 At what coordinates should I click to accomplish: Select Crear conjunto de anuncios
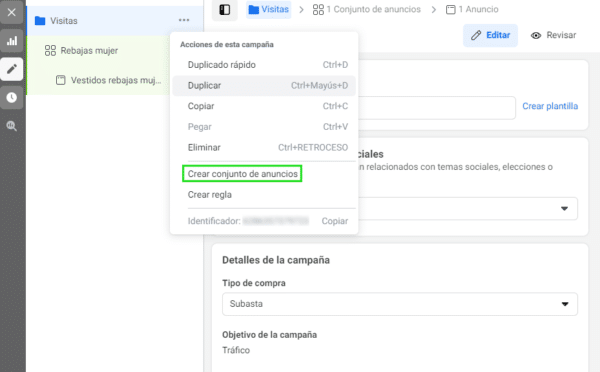pos(242,174)
